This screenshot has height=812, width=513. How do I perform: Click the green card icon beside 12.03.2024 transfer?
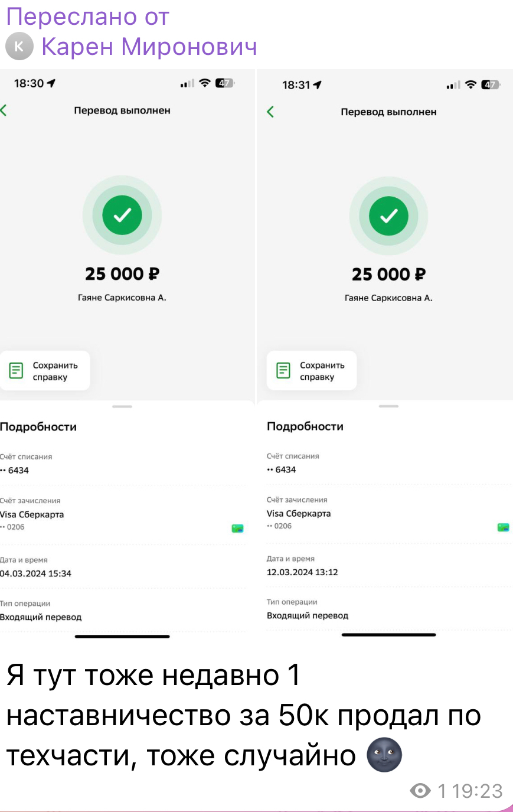coord(503,527)
